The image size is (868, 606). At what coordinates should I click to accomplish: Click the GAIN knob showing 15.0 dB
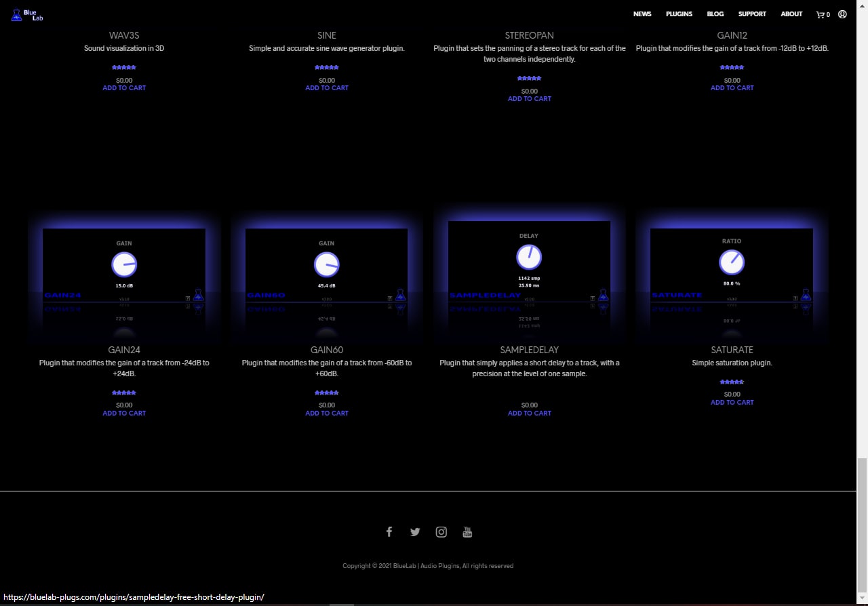pos(124,264)
